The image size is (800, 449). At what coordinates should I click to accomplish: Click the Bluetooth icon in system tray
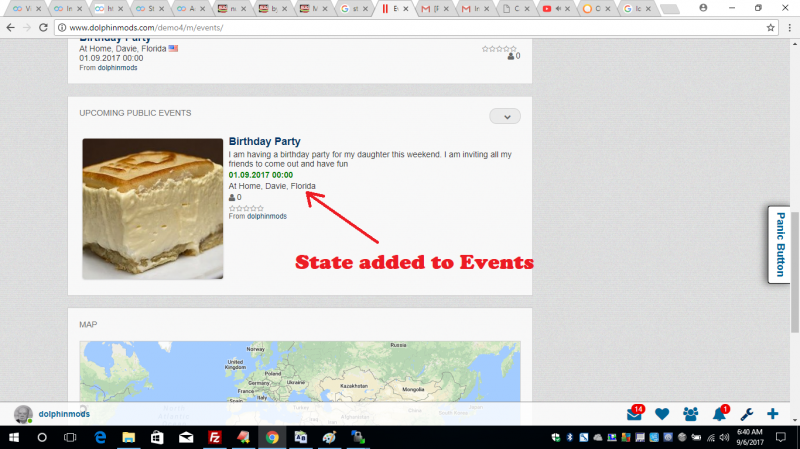pos(570,438)
